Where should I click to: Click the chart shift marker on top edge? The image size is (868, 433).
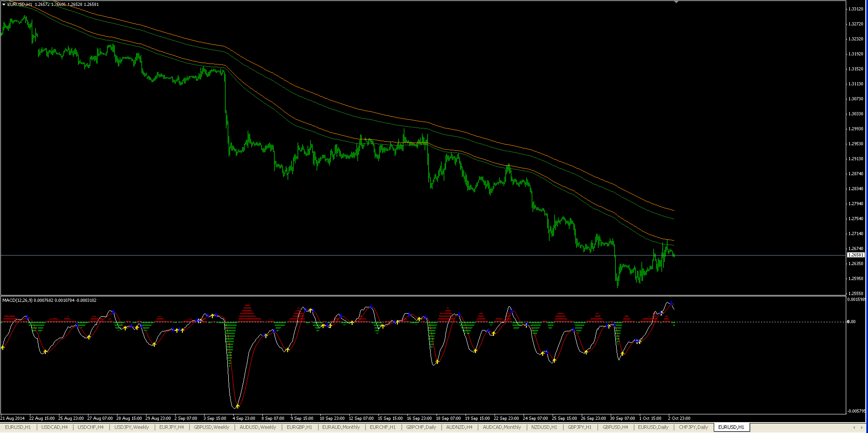(x=676, y=2)
